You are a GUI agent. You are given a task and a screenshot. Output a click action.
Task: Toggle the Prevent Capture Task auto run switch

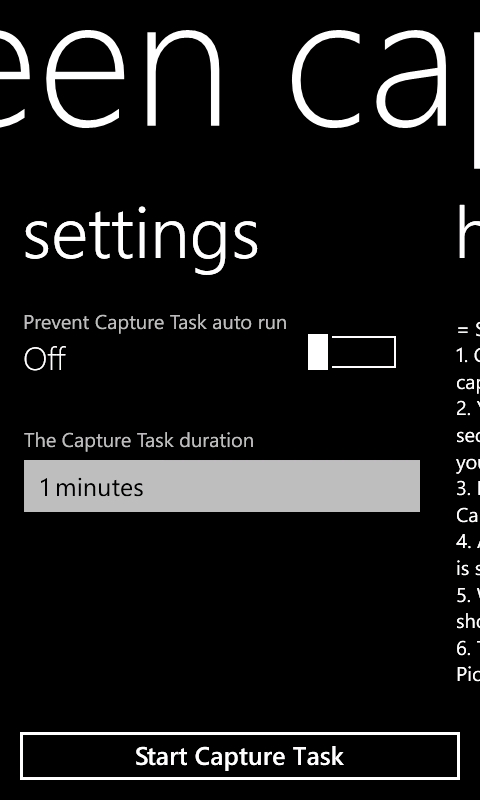pyautogui.click(x=351, y=352)
